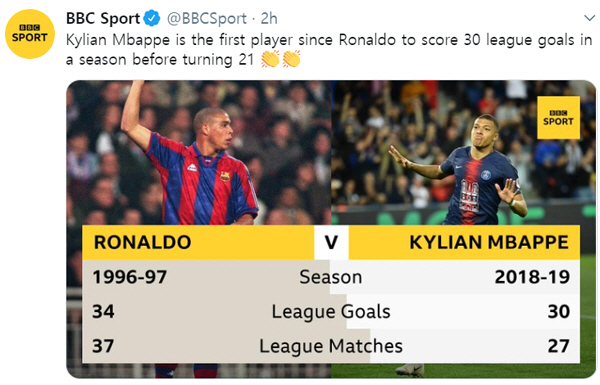Image resolution: width=600 pixels, height=385 pixels.
Task: Click the blue verified badge icon
Action: 152,18
